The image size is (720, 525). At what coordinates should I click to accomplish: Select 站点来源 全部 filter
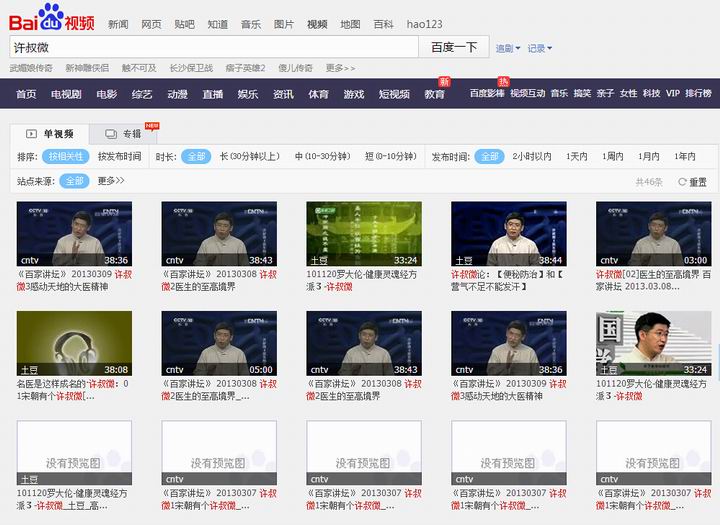click(74, 181)
